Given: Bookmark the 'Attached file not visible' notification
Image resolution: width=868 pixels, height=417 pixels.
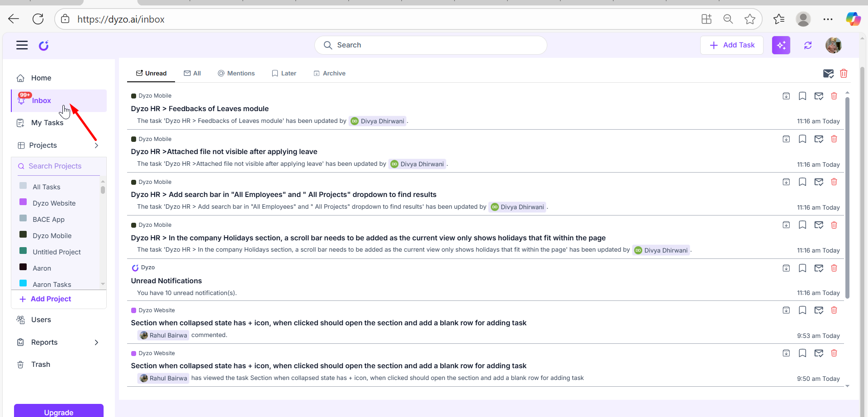Looking at the screenshot, I should tap(802, 139).
